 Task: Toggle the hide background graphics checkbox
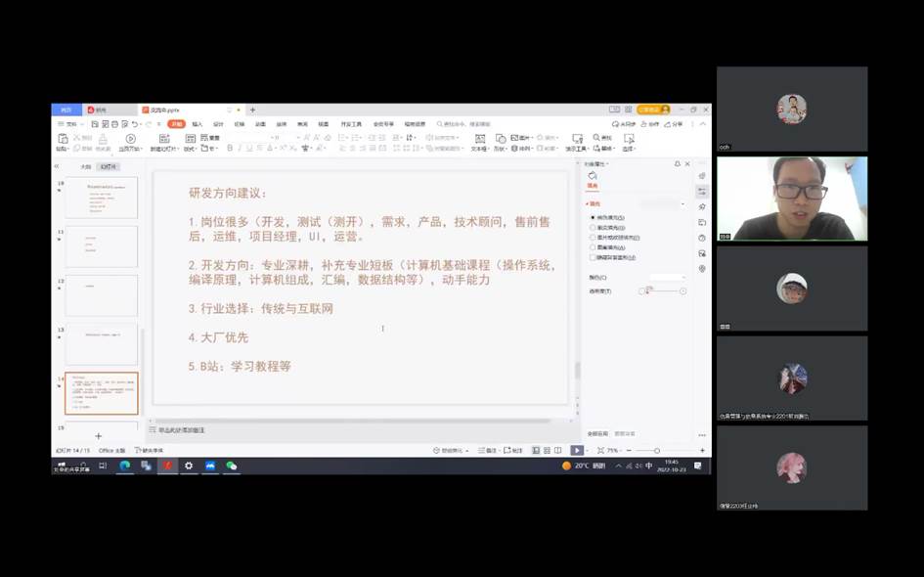point(592,257)
